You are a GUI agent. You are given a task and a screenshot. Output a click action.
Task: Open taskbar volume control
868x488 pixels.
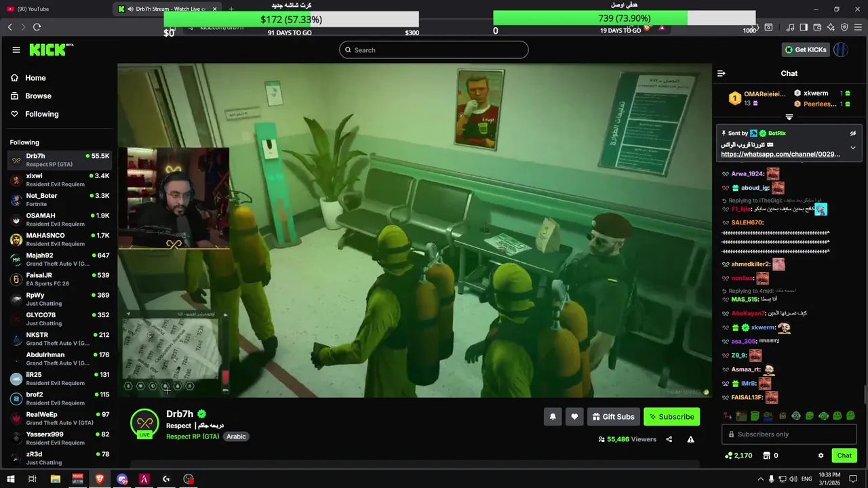794,479
